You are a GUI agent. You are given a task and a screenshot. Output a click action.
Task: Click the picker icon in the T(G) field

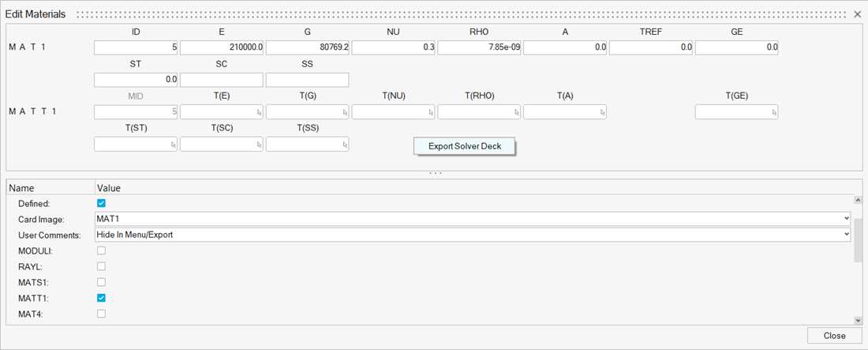tap(344, 113)
